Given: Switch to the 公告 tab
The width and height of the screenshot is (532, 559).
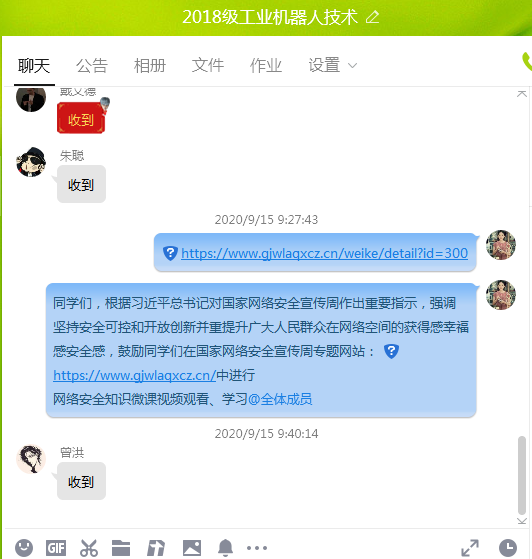Looking at the screenshot, I should click(x=92, y=66).
